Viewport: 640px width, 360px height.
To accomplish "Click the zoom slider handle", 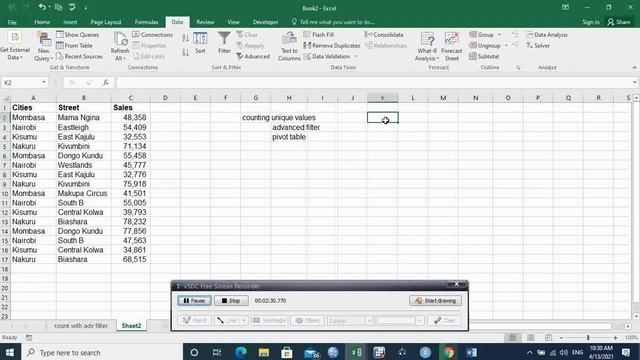I will (x=588, y=338).
